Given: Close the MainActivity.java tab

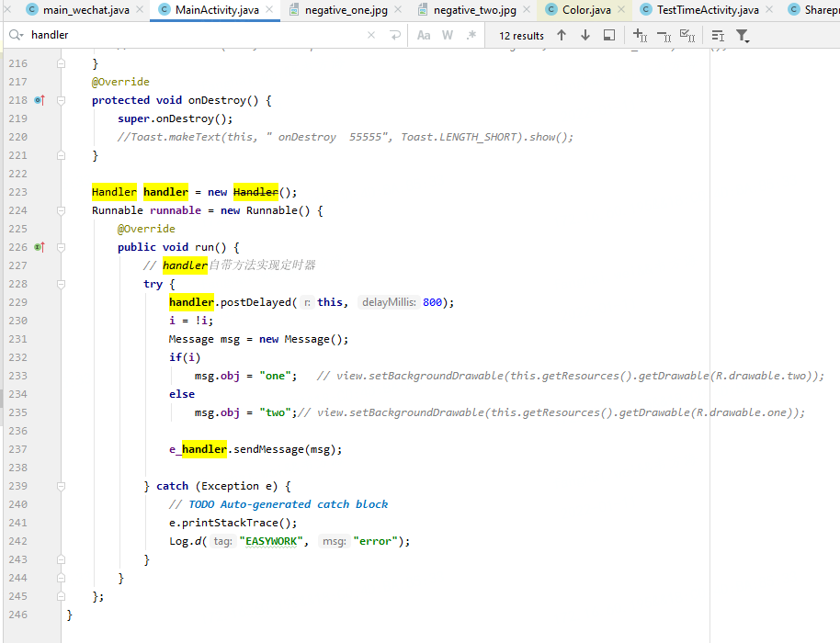Looking at the screenshot, I should [x=269, y=9].
